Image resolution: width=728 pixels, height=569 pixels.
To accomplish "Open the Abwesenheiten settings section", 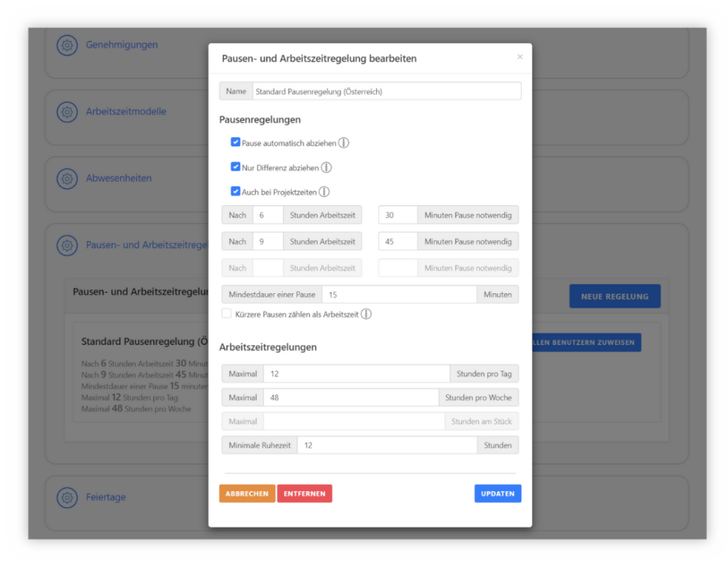I will tap(119, 178).
